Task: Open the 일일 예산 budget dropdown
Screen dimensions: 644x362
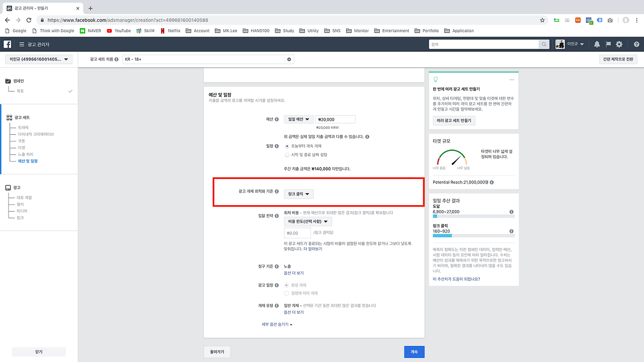Action: click(x=298, y=119)
